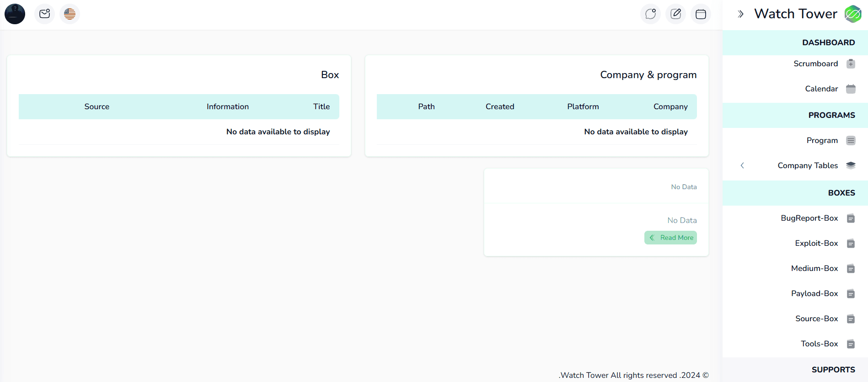Expand the Company Tables submenu
The image size is (868, 382).
807,165
